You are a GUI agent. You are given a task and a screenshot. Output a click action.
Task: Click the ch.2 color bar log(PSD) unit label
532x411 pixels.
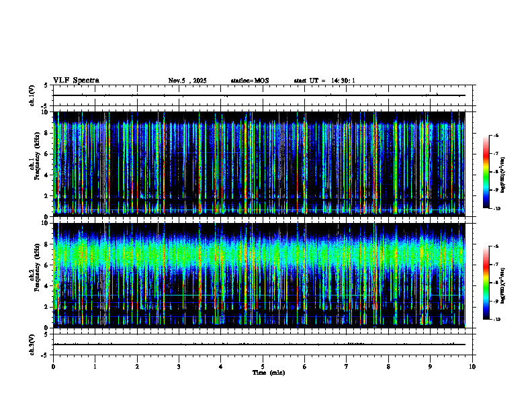click(503, 285)
